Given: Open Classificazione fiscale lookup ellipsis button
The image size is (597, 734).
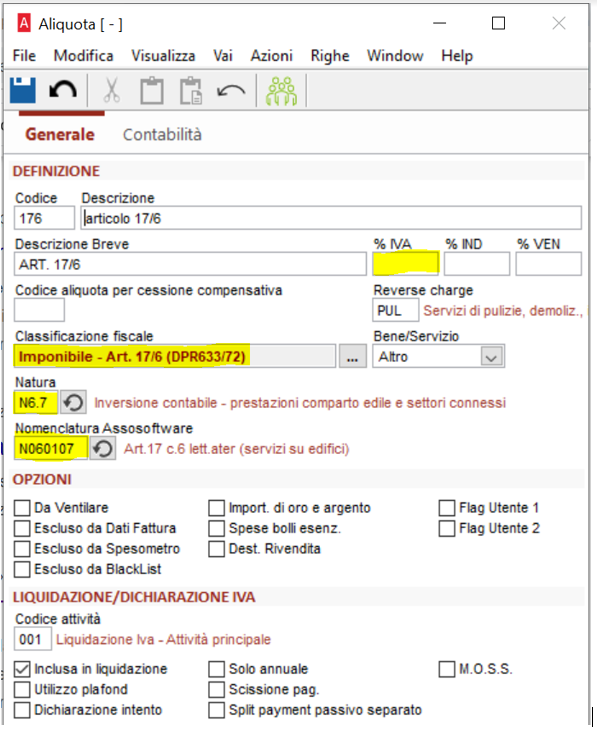Looking at the screenshot, I should coord(353,357).
